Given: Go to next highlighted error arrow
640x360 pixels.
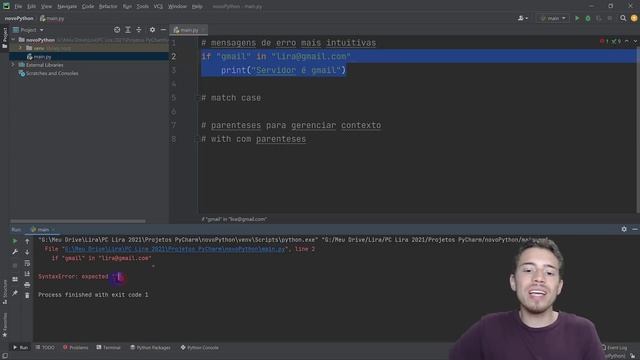Looking at the screenshot, I should point(635,41).
